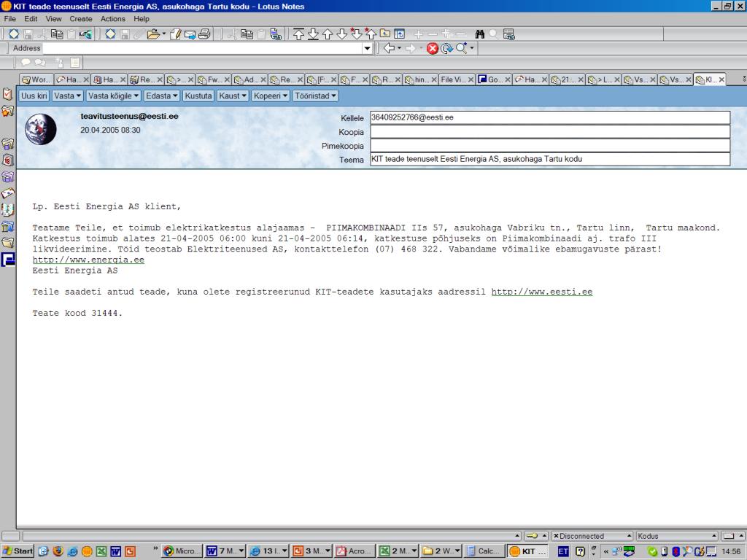Click the Kellele recipient field
Viewport: 747px width, 560px height.
[x=550, y=117]
